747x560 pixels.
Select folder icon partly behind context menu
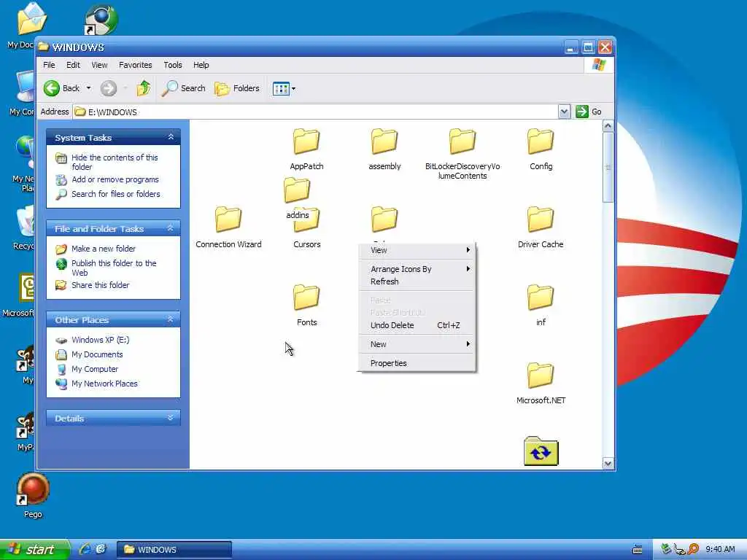(x=384, y=219)
